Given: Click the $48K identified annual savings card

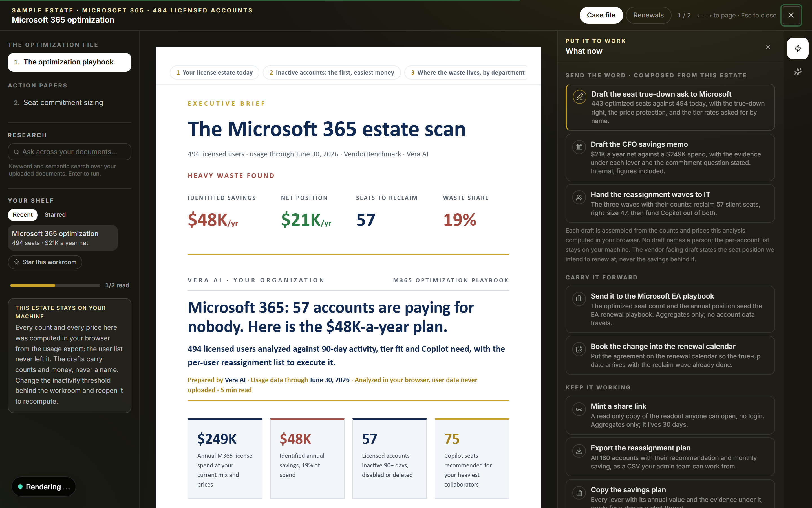Looking at the screenshot, I should [307, 459].
